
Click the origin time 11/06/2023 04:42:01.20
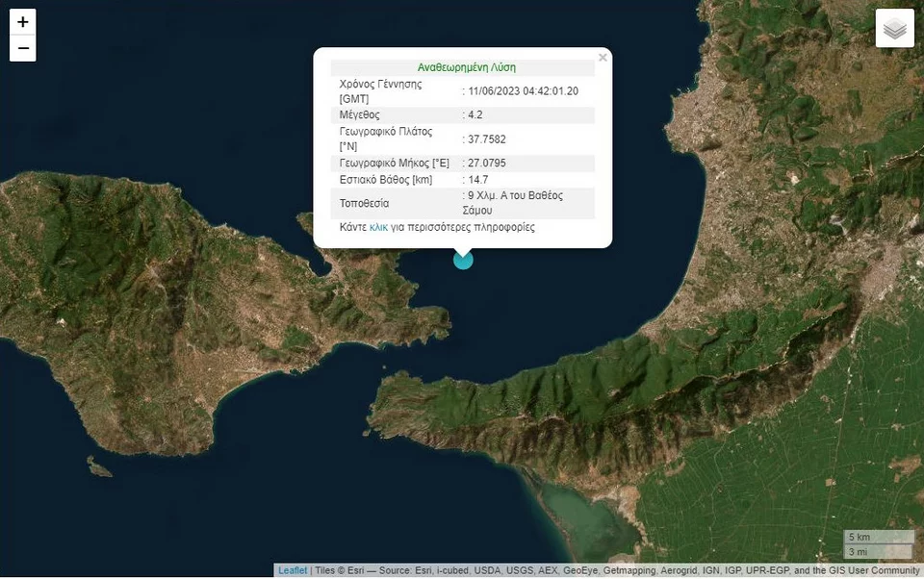(x=525, y=91)
